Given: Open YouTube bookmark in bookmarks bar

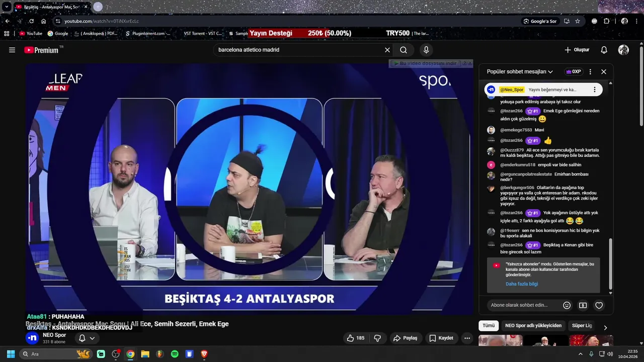Looking at the screenshot, I should (x=31, y=34).
